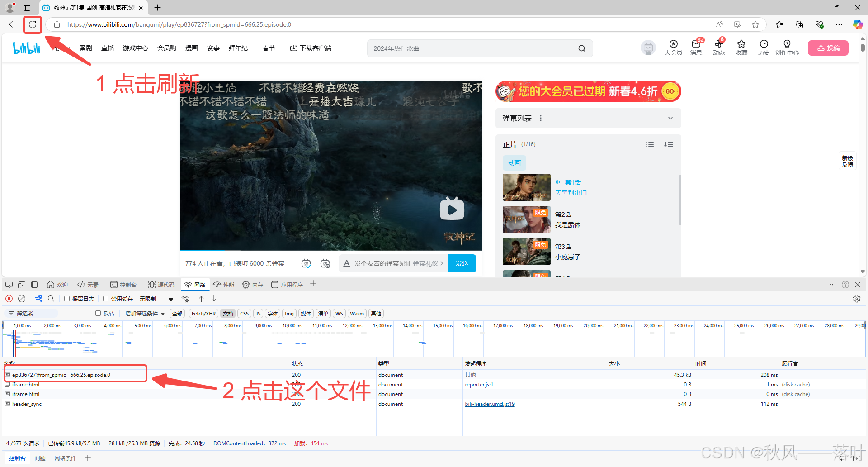The height and width of the screenshot is (467, 868).
Task: Open 消息 messages icon
Action: 696,48
